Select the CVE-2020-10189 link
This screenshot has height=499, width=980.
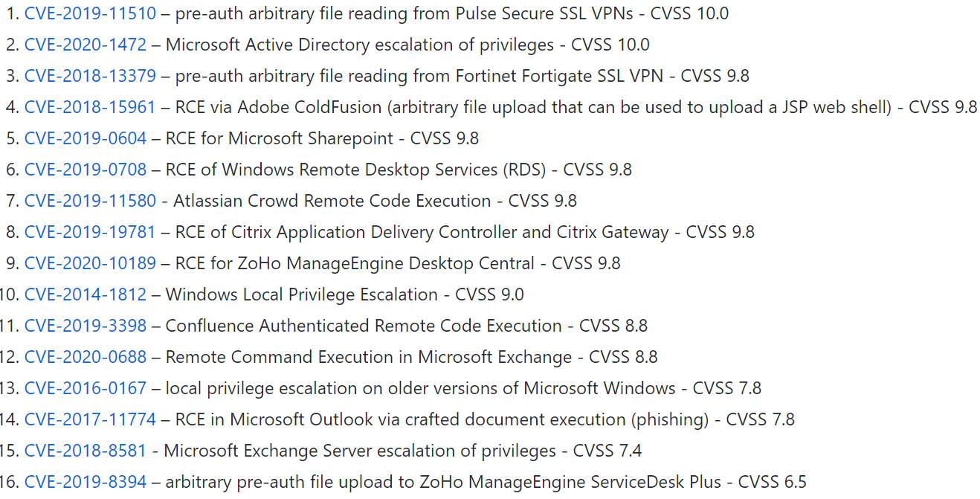pos(90,263)
